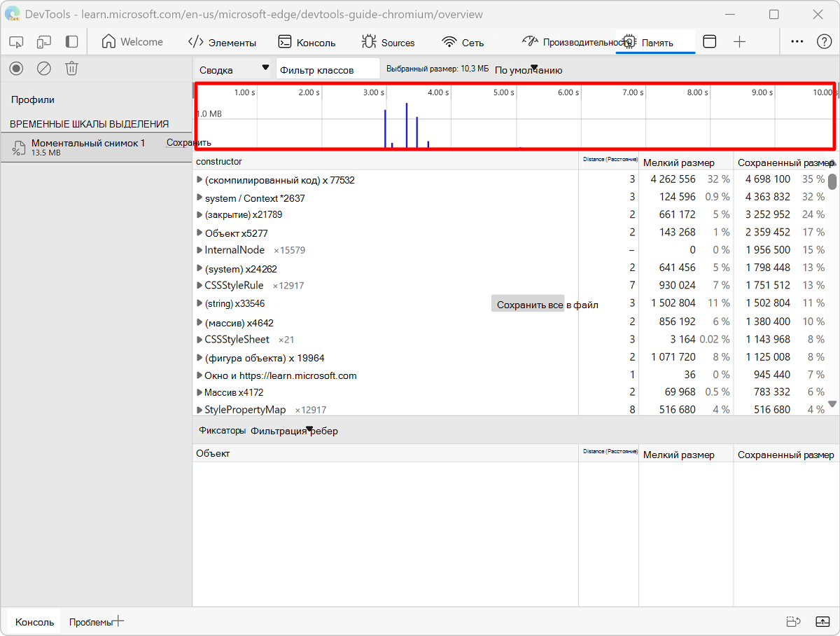Expand the (фигура объекта) row
Viewport: 840px width, 636px height.
click(199, 357)
